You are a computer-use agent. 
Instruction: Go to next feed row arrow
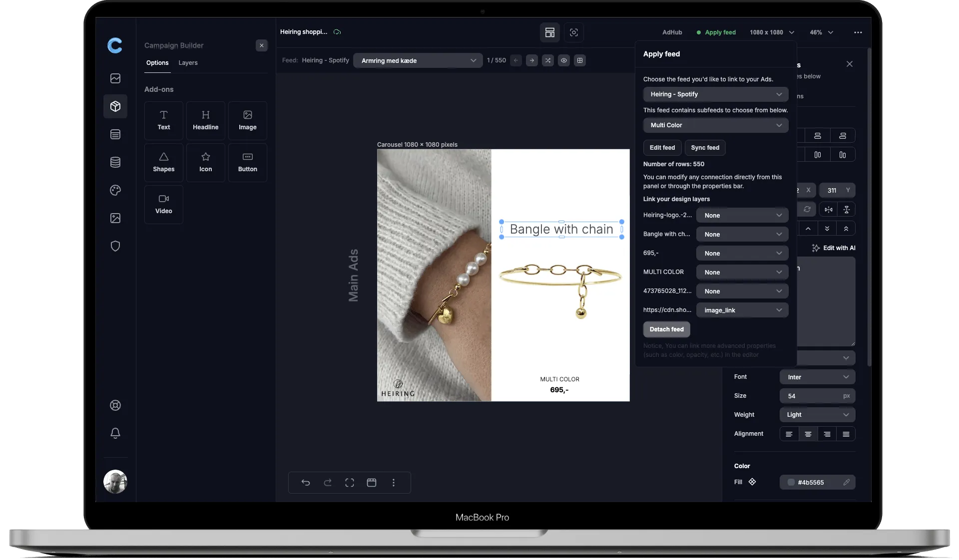[532, 60]
